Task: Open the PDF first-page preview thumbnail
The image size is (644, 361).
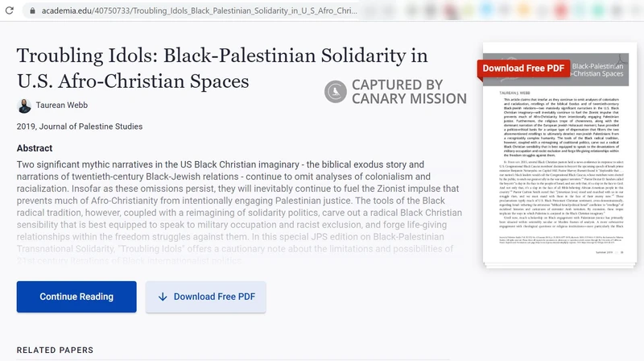Action: click(x=559, y=155)
